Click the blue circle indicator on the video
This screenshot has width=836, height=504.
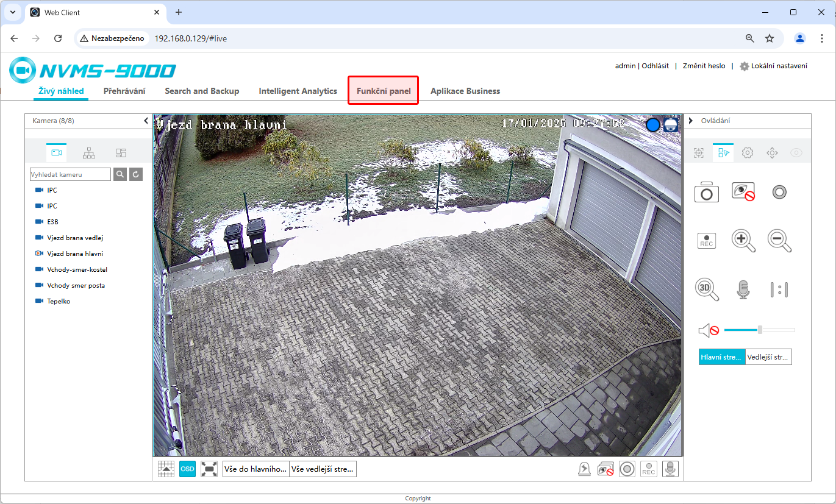pos(653,125)
